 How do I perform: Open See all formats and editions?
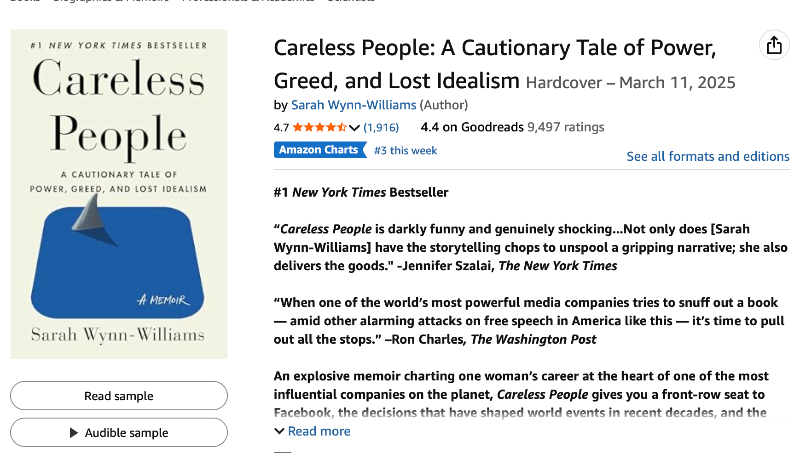pyautogui.click(x=708, y=156)
